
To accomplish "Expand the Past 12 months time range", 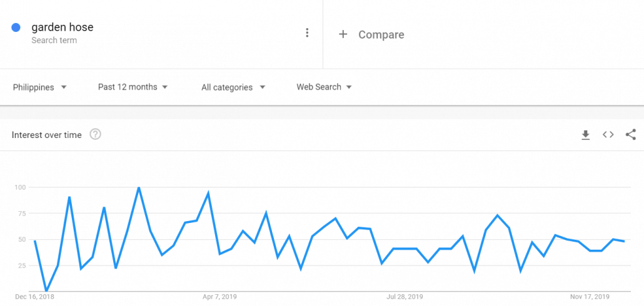I will (133, 87).
